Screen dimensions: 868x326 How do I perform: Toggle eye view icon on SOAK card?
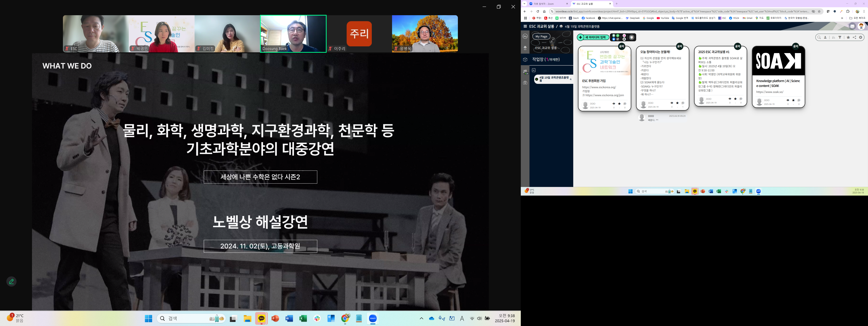[x=788, y=100]
